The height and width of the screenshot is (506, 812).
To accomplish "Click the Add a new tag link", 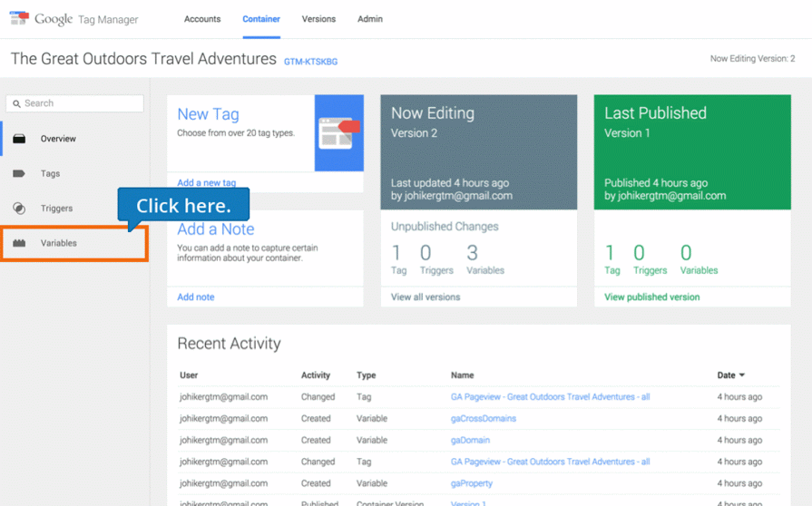I will pos(207,182).
